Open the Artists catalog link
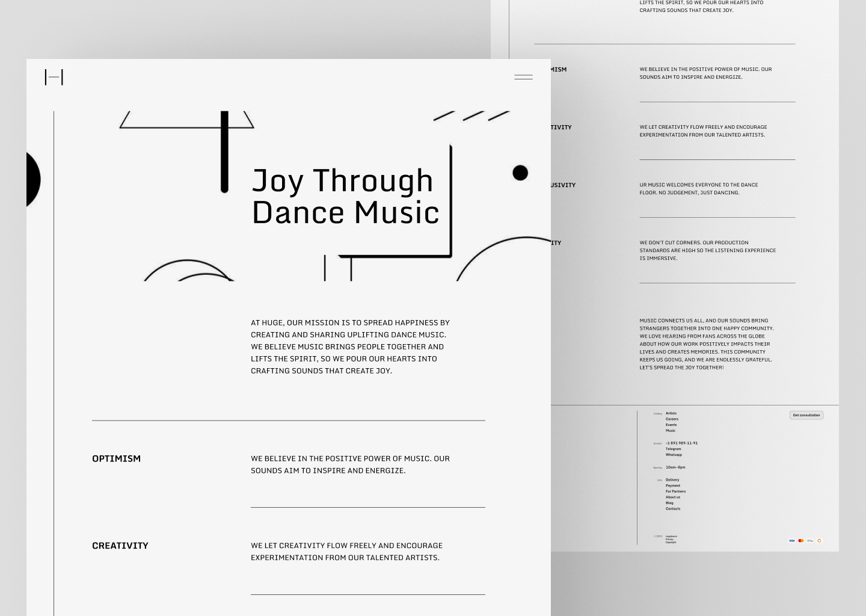The image size is (866, 616). click(x=671, y=413)
